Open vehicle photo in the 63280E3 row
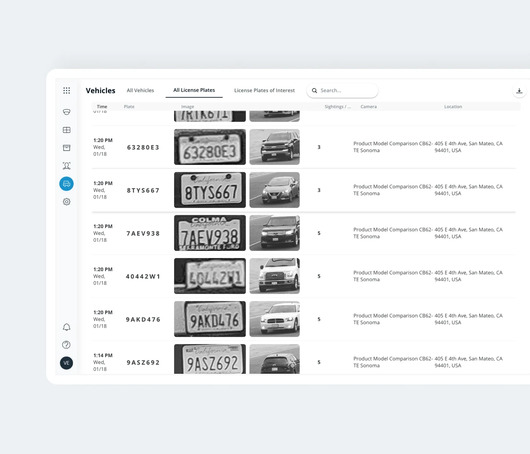The image size is (530, 454). click(x=274, y=147)
